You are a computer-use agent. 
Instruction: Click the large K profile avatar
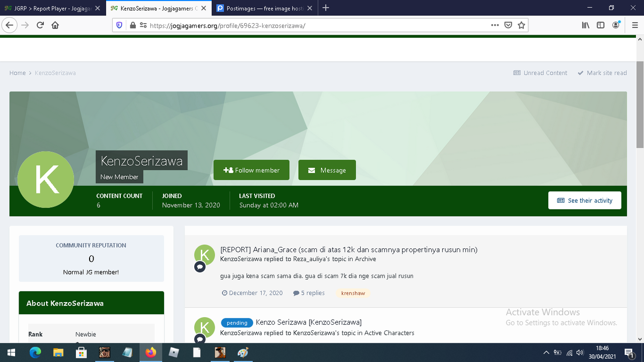(46, 179)
